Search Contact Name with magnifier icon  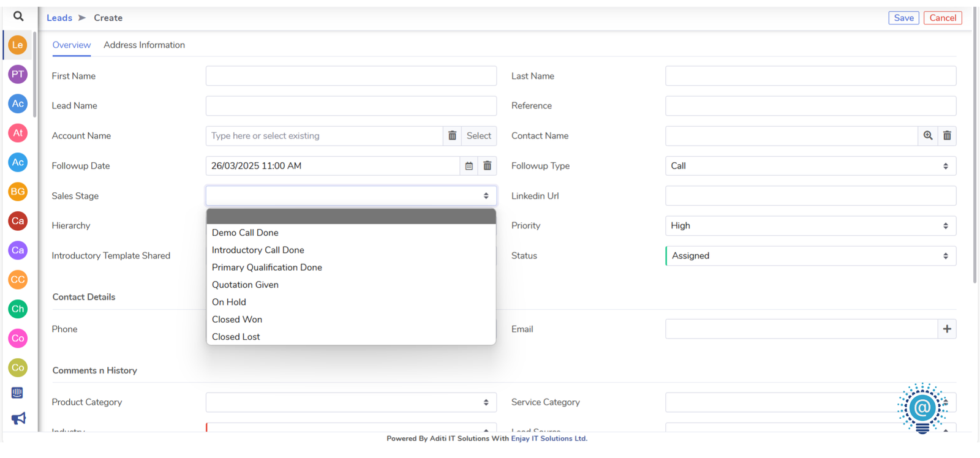point(928,136)
